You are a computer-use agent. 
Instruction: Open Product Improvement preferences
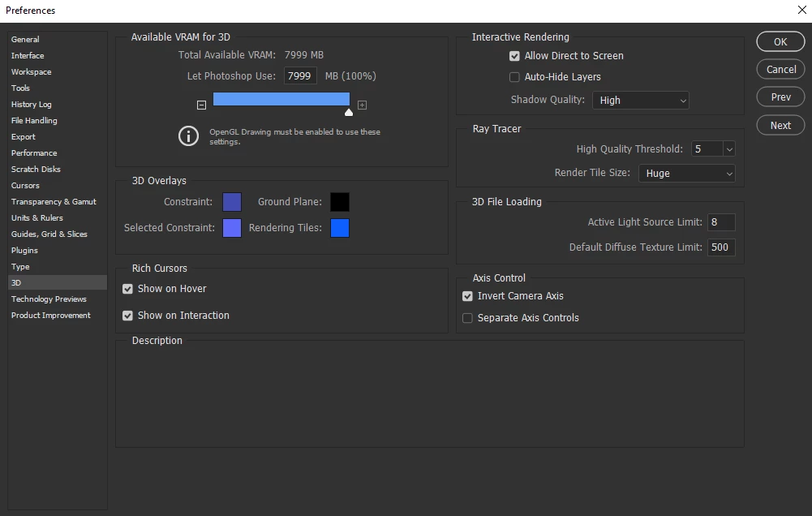pos(58,316)
